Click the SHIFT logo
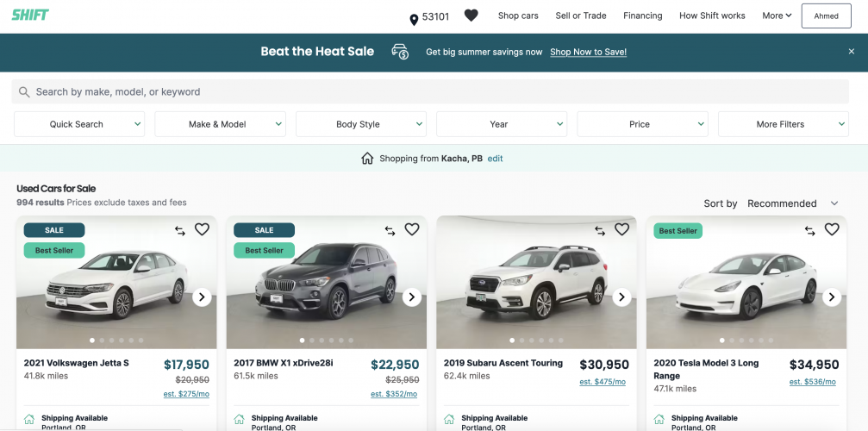 click(x=30, y=15)
